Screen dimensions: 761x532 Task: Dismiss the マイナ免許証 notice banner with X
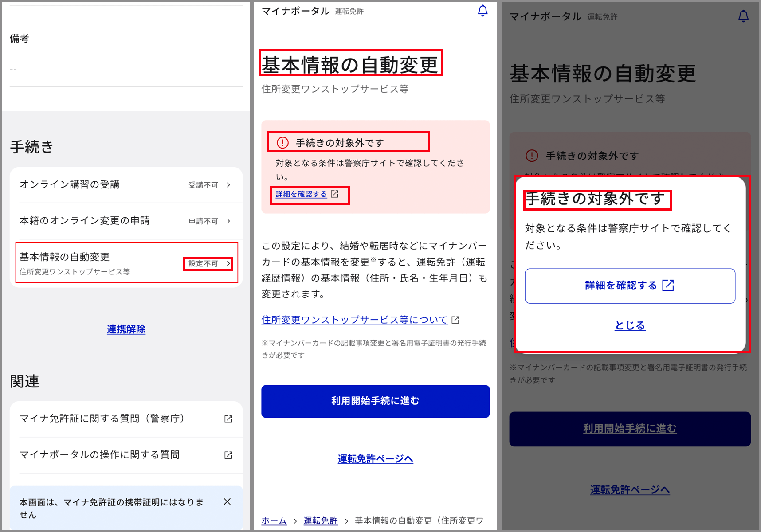227,501
